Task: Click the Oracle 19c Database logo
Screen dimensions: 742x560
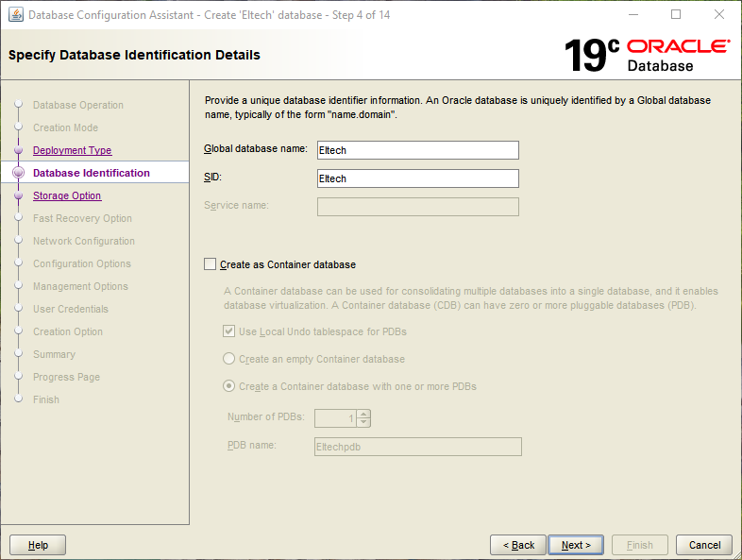Action: 647,55
